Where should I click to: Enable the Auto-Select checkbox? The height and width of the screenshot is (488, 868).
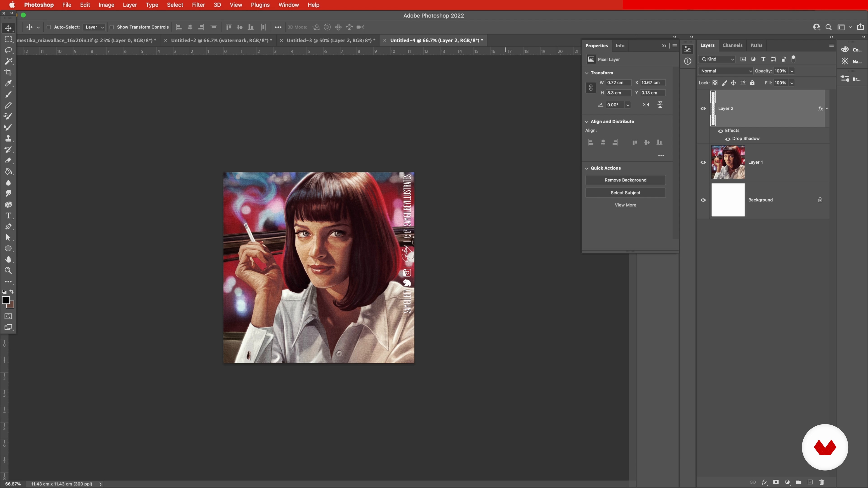click(49, 27)
